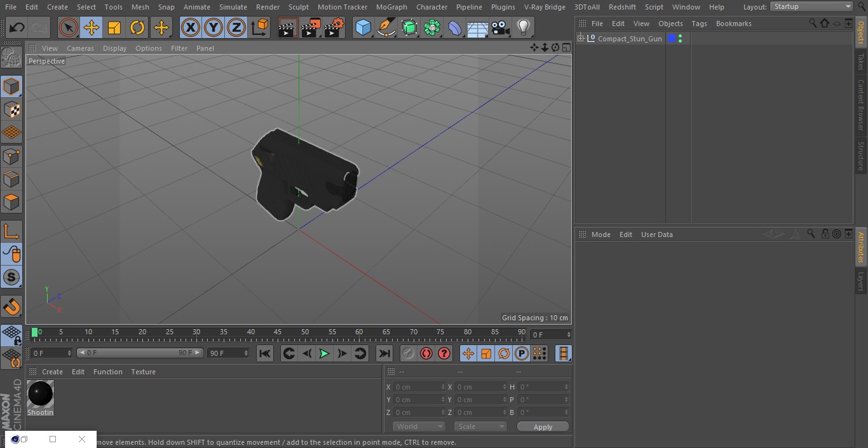Image resolution: width=868 pixels, height=448 pixels.
Task: Go to start of animation
Action: pos(265,353)
